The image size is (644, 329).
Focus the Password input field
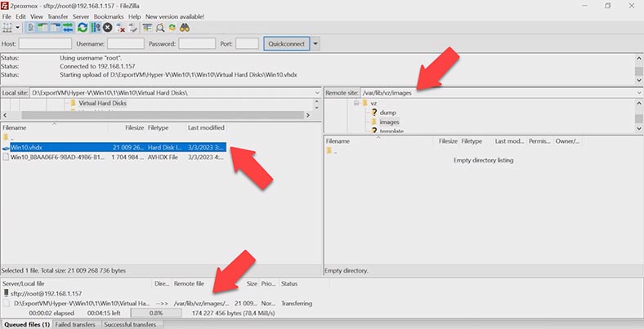[x=197, y=43]
